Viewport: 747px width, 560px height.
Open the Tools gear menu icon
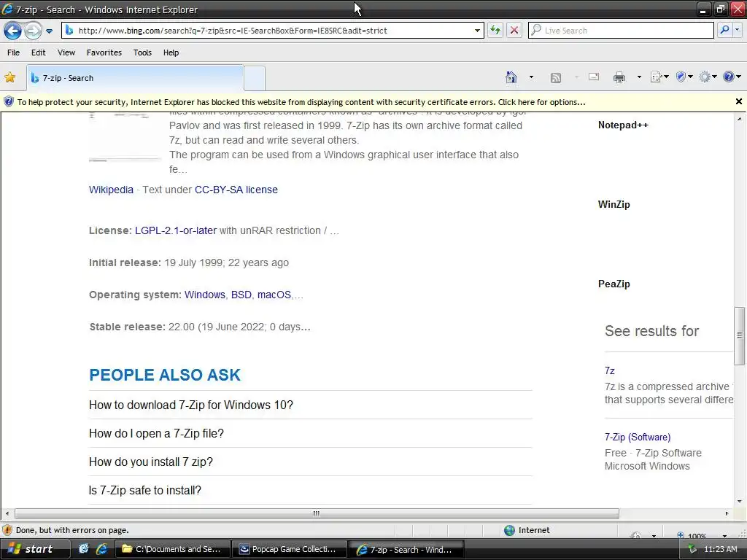tap(708, 77)
